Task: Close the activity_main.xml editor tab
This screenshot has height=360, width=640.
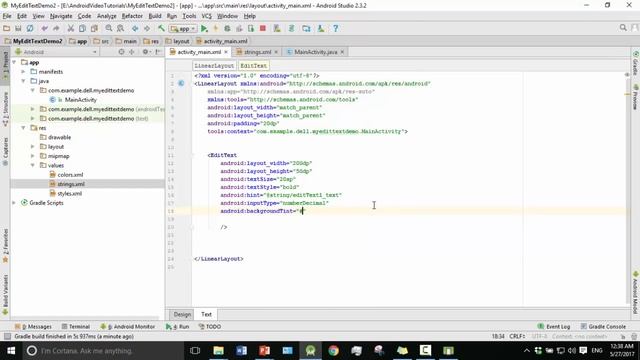Action: [x=226, y=52]
